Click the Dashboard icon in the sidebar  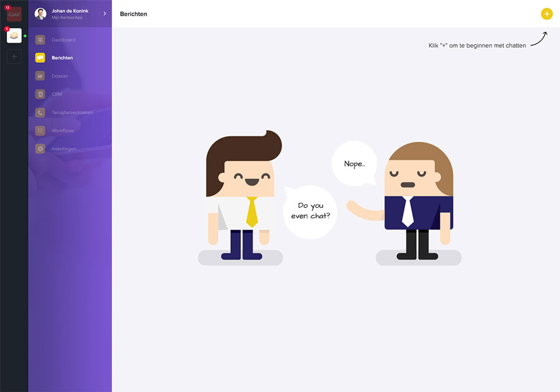coord(40,40)
